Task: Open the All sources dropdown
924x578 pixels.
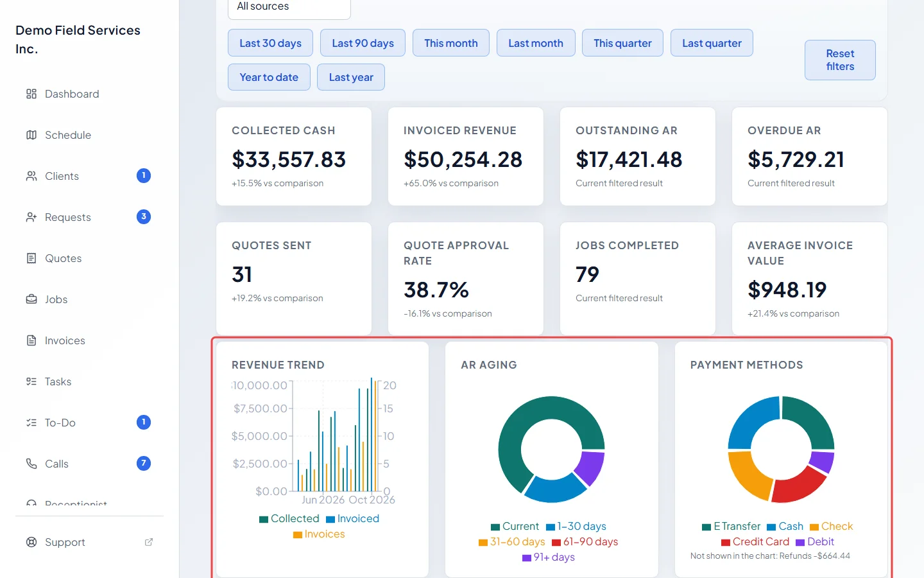Action: click(289, 8)
